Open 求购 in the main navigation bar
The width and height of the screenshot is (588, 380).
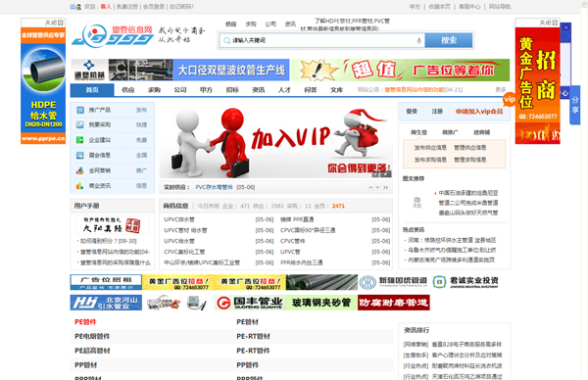154,90
